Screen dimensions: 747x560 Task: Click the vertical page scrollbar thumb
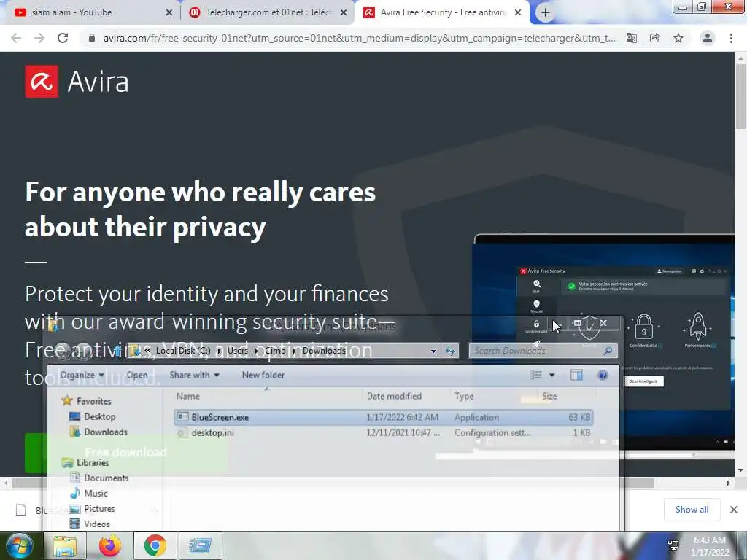pos(740,97)
